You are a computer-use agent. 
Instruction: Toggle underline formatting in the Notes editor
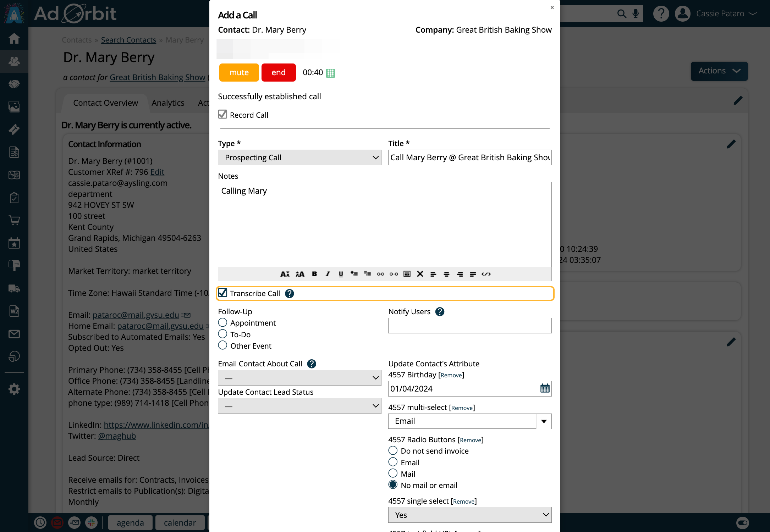point(341,274)
